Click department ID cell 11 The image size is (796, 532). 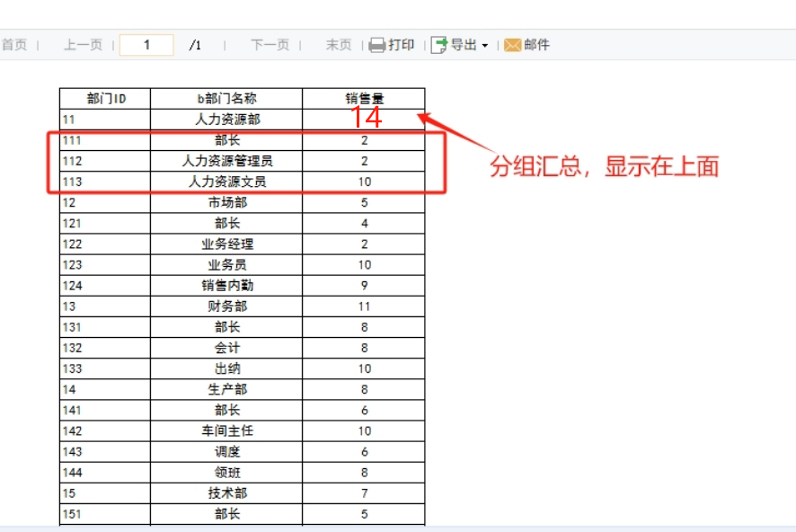(x=105, y=120)
